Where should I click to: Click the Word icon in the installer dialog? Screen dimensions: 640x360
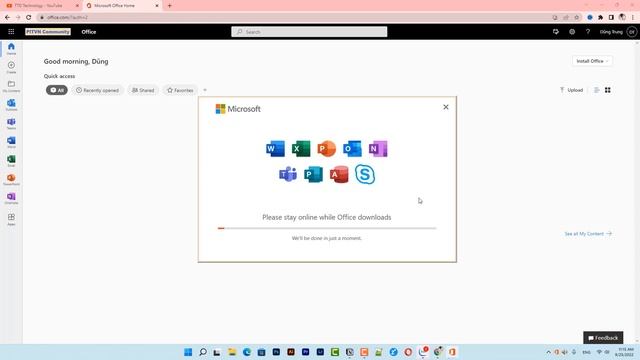[x=276, y=149]
